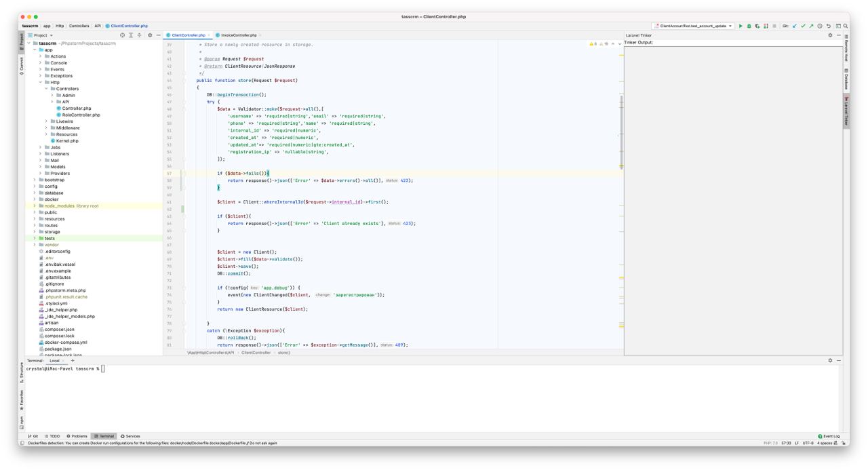The width and height of the screenshot is (868, 470).
Task: Open docker-compose.yml in project tree
Action: [x=65, y=342]
